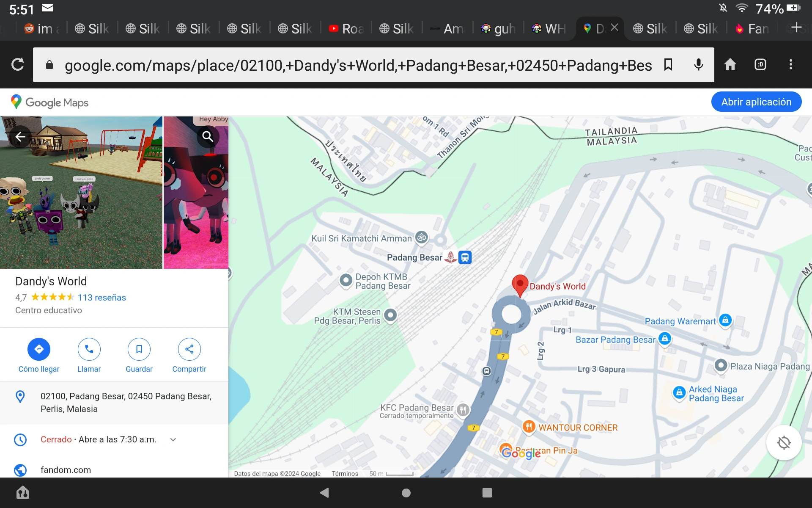This screenshot has height=508, width=812.
Task: Activate voice search microphone icon
Action: pos(699,65)
